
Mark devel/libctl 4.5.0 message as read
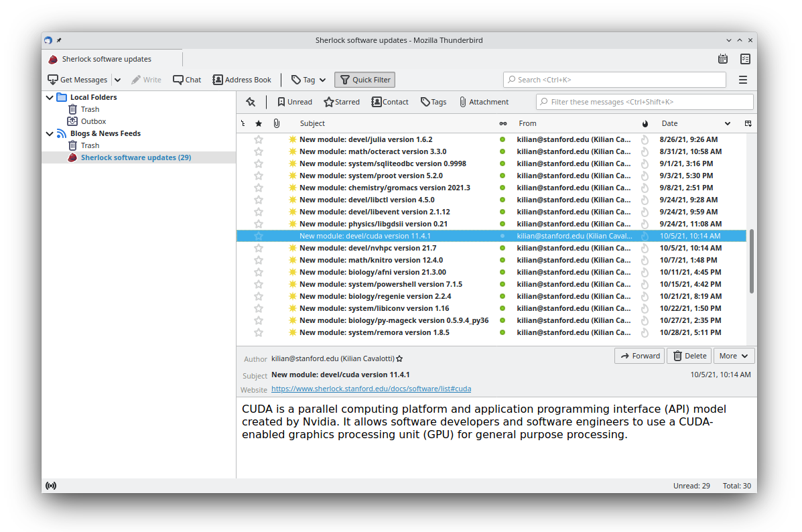[503, 200]
